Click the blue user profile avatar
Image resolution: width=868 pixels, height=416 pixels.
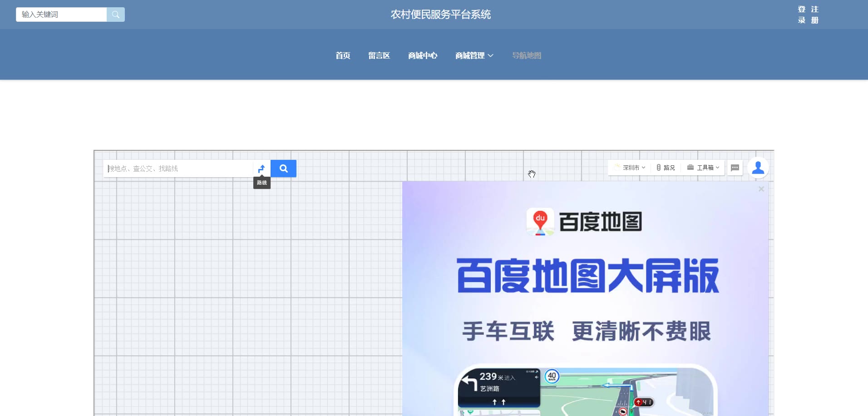click(x=758, y=168)
